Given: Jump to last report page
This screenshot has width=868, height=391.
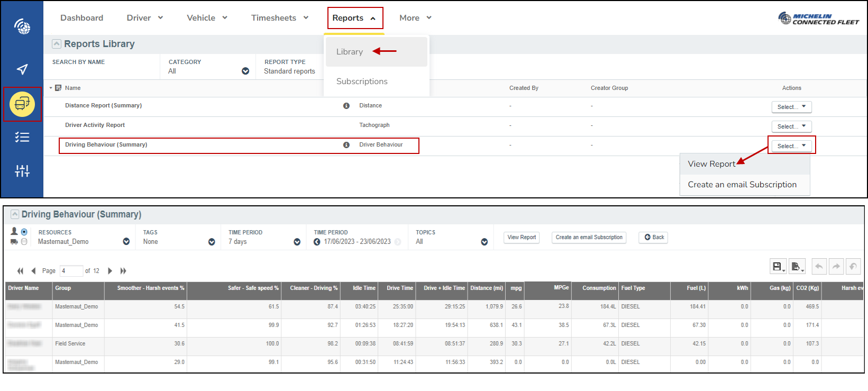Looking at the screenshot, I should 123,271.
